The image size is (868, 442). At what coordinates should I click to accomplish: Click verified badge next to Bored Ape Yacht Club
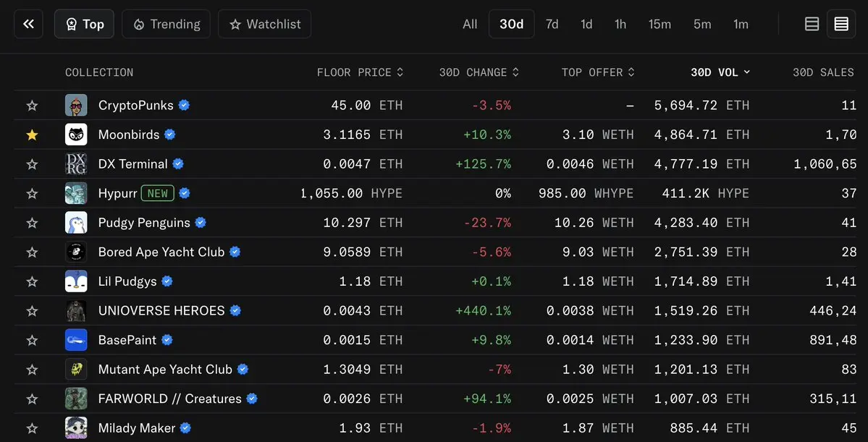(x=235, y=252)
